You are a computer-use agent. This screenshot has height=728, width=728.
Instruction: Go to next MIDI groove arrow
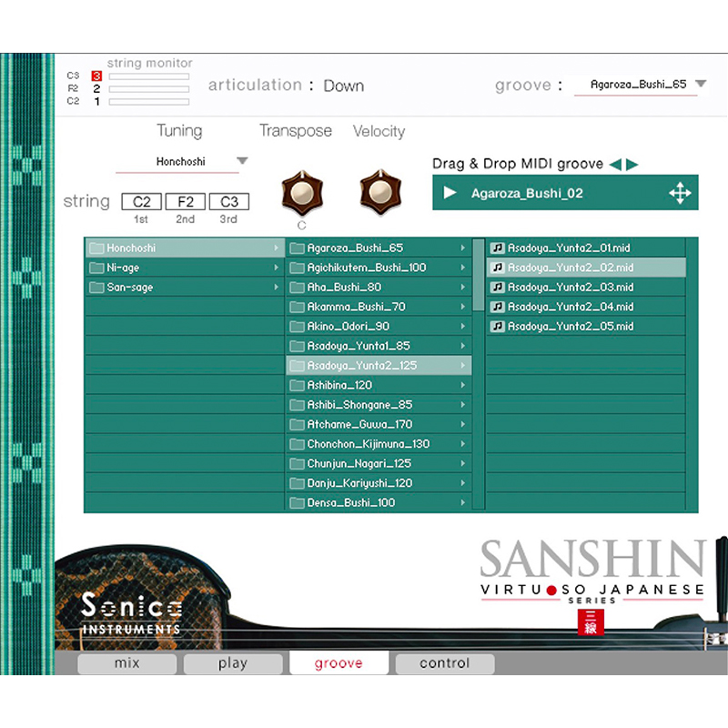coord(632,164)
